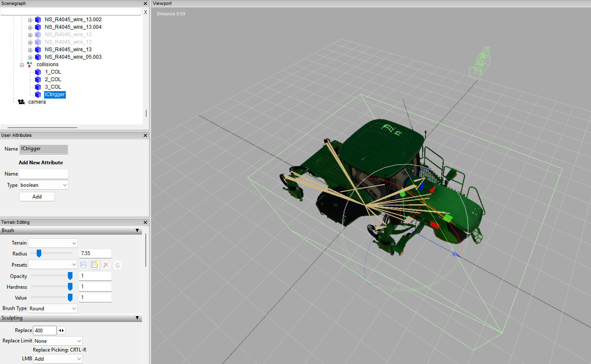This screenshot has height=364, width=591.
Task: Open the Terrain dropdown
Action: (53, 243)
